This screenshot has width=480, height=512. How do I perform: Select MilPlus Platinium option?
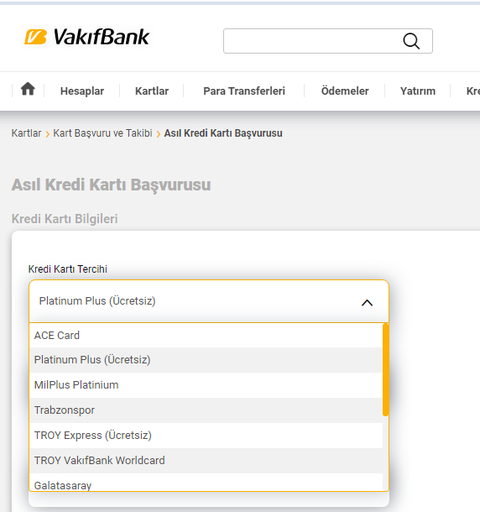(206, 385)
